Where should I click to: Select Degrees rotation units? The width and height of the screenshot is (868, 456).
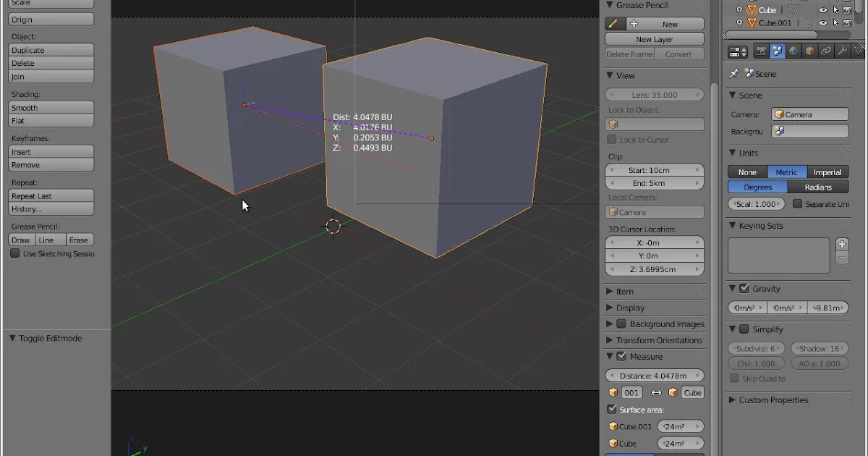point(757,187)
